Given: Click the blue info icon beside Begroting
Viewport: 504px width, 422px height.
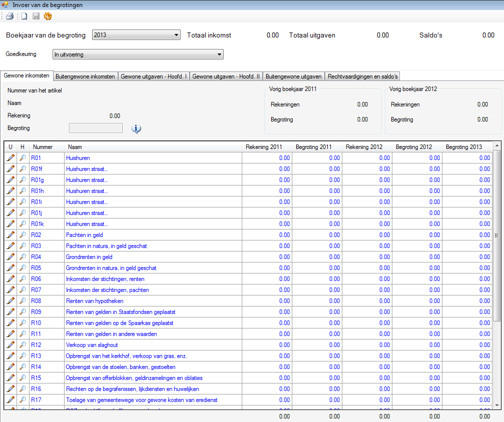Looking at the screenshot, I should click(x=136, y=129).
